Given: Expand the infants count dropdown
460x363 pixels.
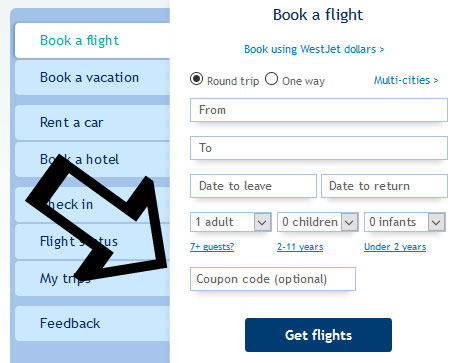Looking at the screenshot, I should point(436,222).
